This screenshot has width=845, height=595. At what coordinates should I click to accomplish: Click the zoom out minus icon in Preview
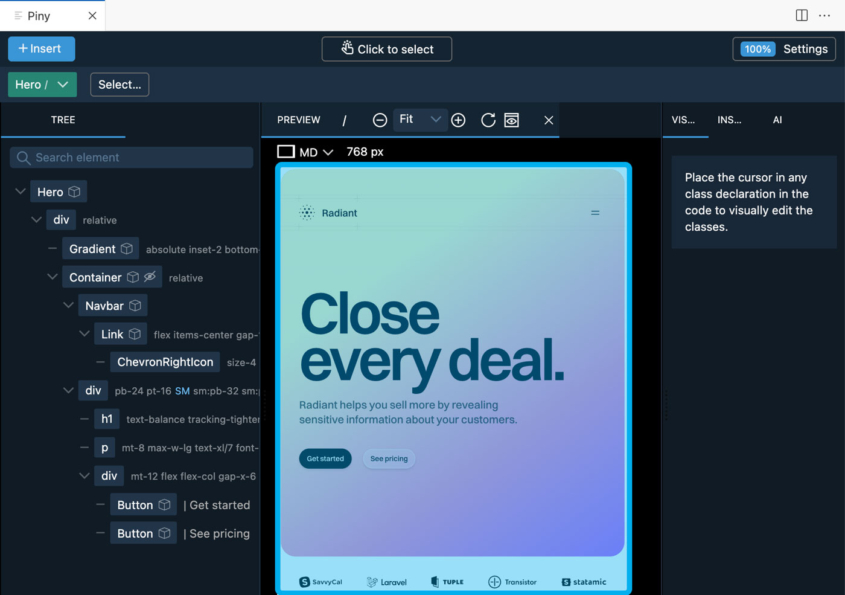(x=380, y=120)
